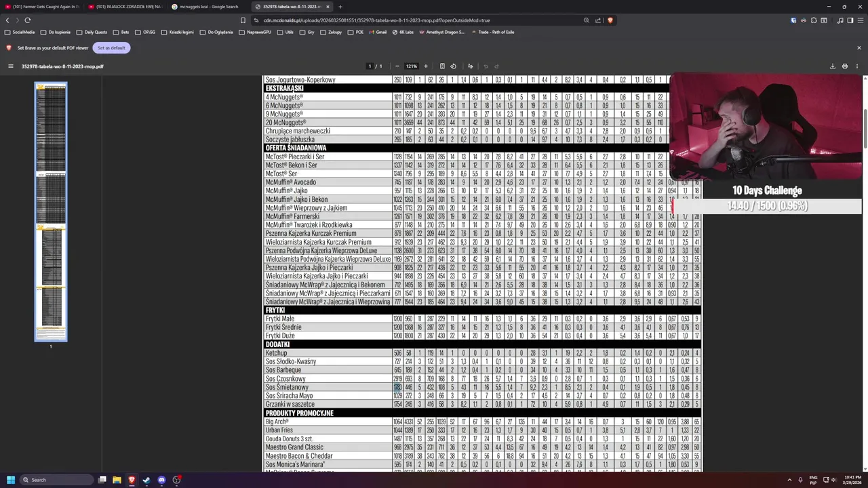
Task: Click the 10 Days Challenge progress bar
Action: 767,206
